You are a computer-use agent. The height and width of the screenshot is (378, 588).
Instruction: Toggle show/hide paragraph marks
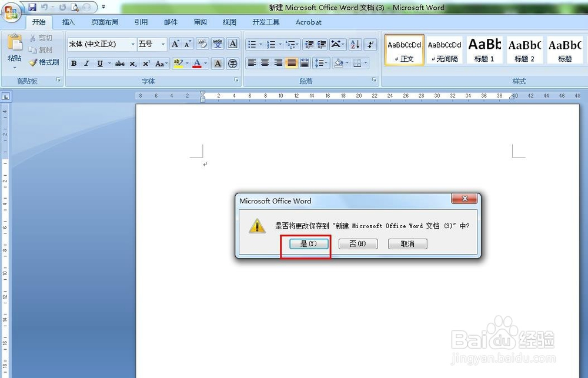click(x=370, y=45)
